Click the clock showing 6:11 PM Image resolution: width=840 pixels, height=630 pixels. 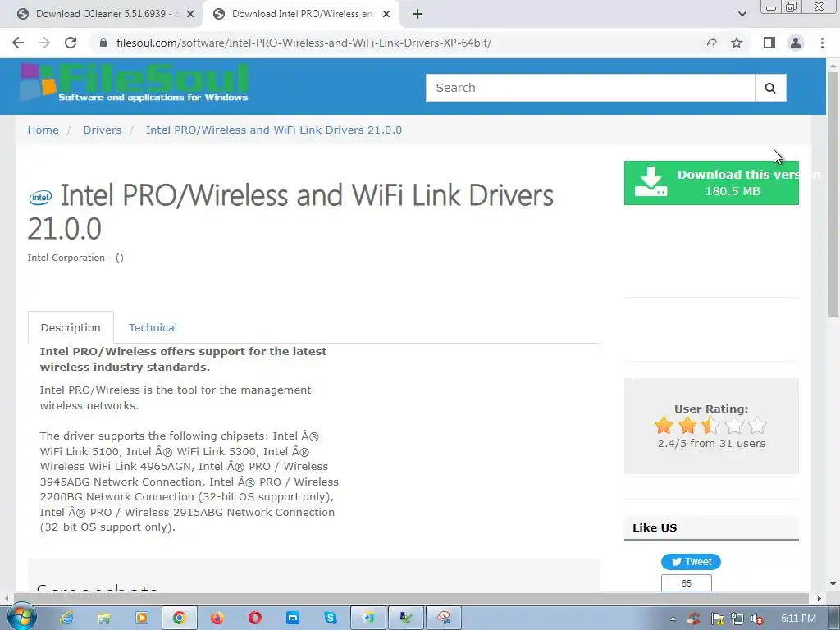[x=798, y=619]
